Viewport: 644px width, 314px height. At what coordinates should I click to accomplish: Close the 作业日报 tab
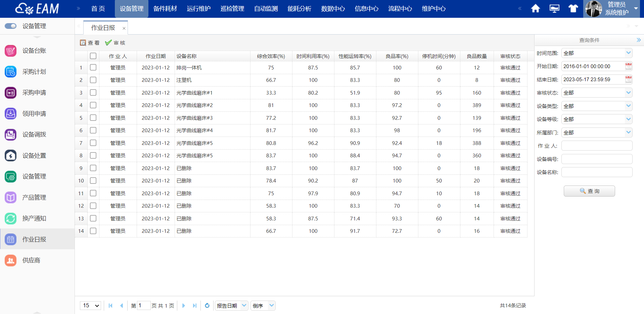click(124, 28)
